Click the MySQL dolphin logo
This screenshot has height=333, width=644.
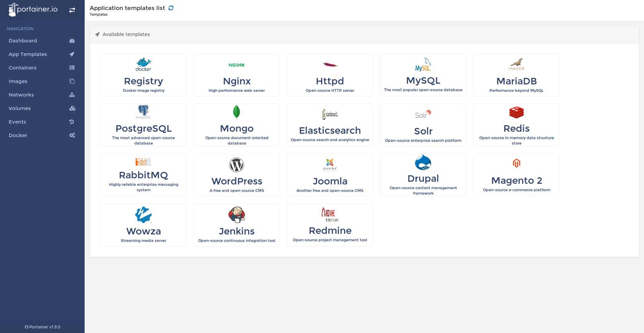[423, 64]
